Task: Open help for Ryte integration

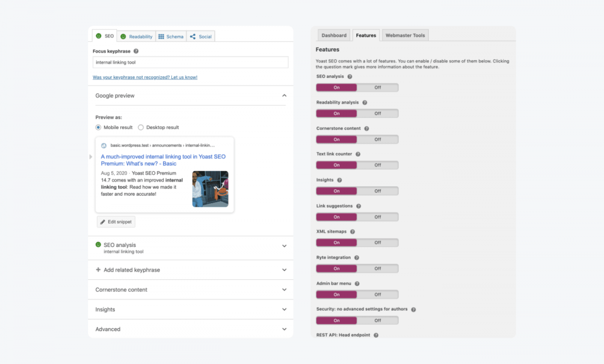Action: click(356, 258)
